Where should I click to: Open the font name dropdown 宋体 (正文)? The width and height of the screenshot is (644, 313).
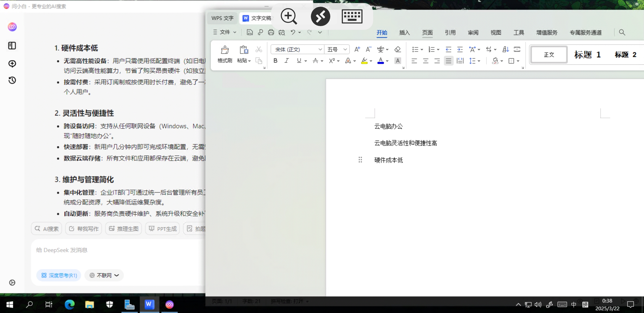pyautogui.click(x=320, y=50)
